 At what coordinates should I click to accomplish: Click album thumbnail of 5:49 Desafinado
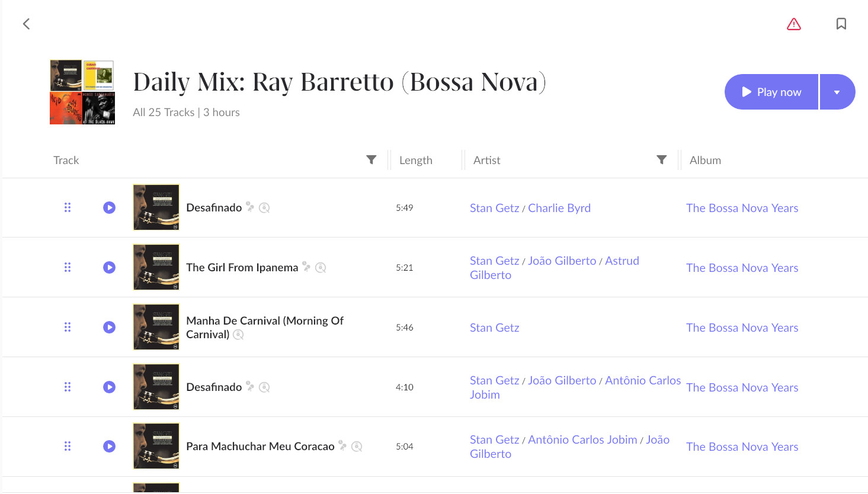[x=156, y=207]
